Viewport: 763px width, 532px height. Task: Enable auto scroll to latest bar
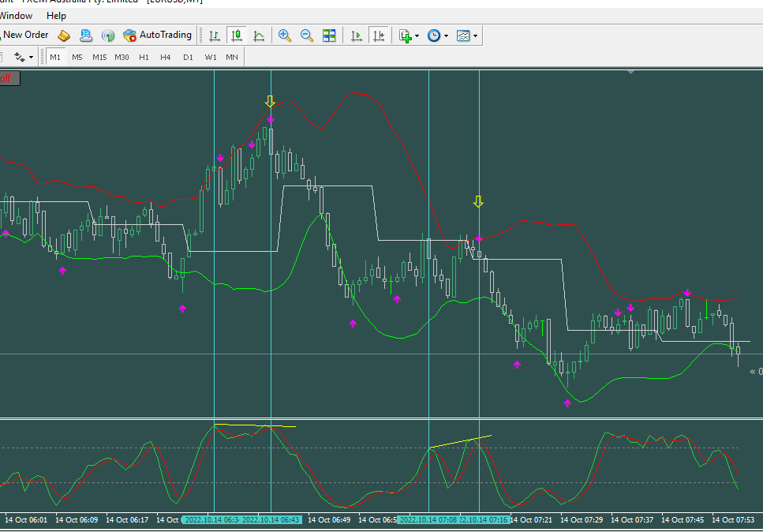[357, 36]
